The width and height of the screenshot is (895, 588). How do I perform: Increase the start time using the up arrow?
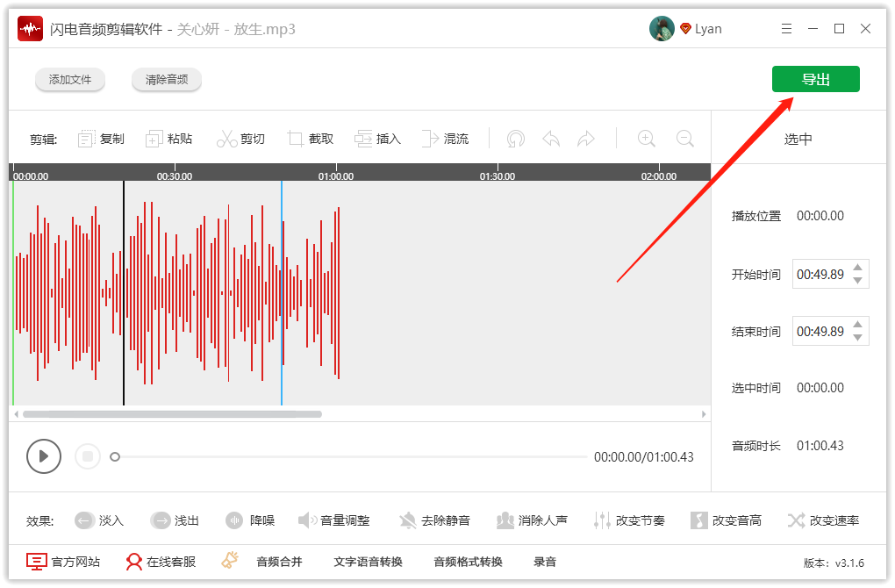tap(856, 268)
